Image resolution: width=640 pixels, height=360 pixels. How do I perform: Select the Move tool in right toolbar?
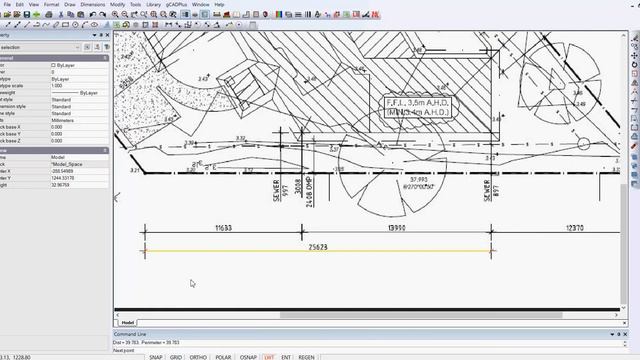[x=635, y=56]
